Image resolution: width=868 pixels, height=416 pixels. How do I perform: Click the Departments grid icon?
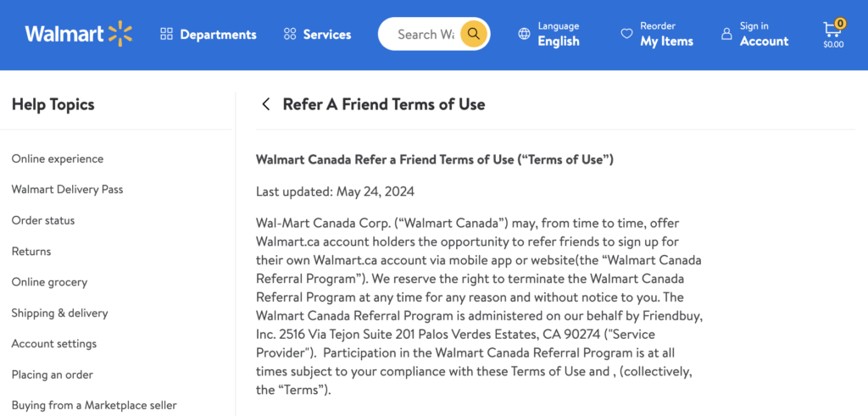pyautogui.click(x=166, y=34)
